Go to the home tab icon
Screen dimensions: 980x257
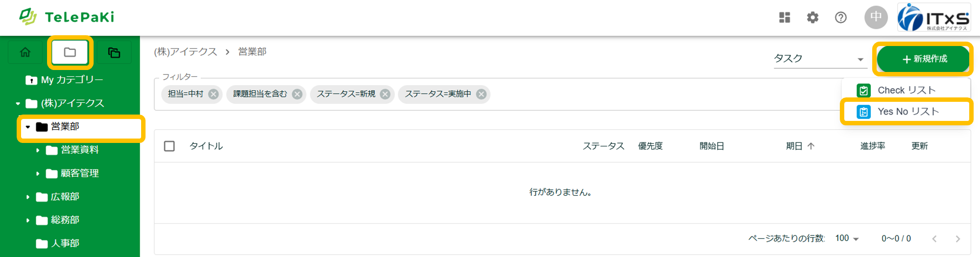pos(25,52)
